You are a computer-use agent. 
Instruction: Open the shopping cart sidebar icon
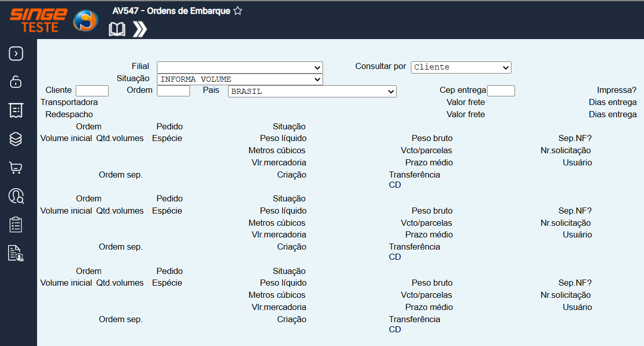(x=16, y=167)
